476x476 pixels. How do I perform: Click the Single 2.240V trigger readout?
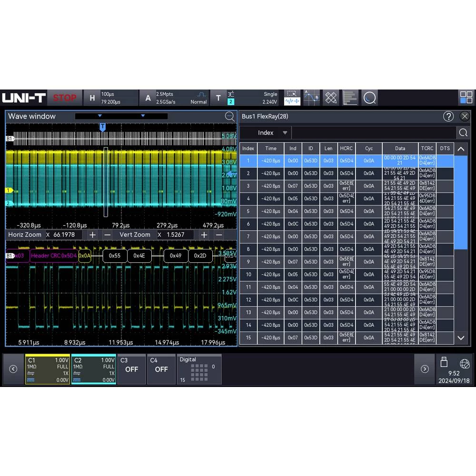(x=270, y=98)
